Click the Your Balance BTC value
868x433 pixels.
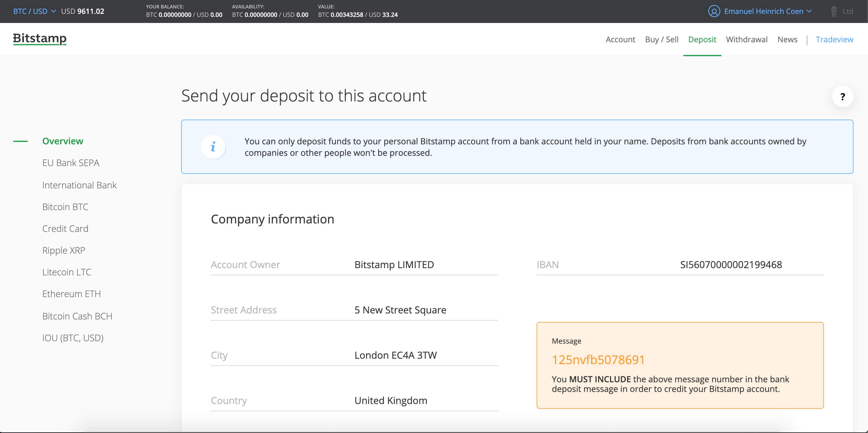click(x=168, y=15)
